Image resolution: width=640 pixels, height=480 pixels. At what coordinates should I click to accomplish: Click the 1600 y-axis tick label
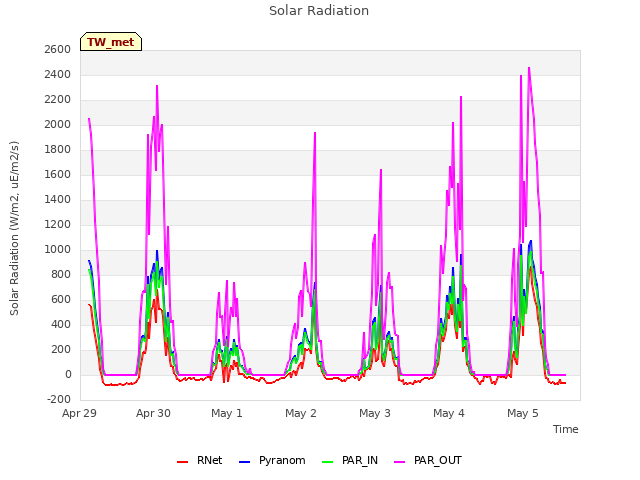pyautogui.click(x=58, y=174)
